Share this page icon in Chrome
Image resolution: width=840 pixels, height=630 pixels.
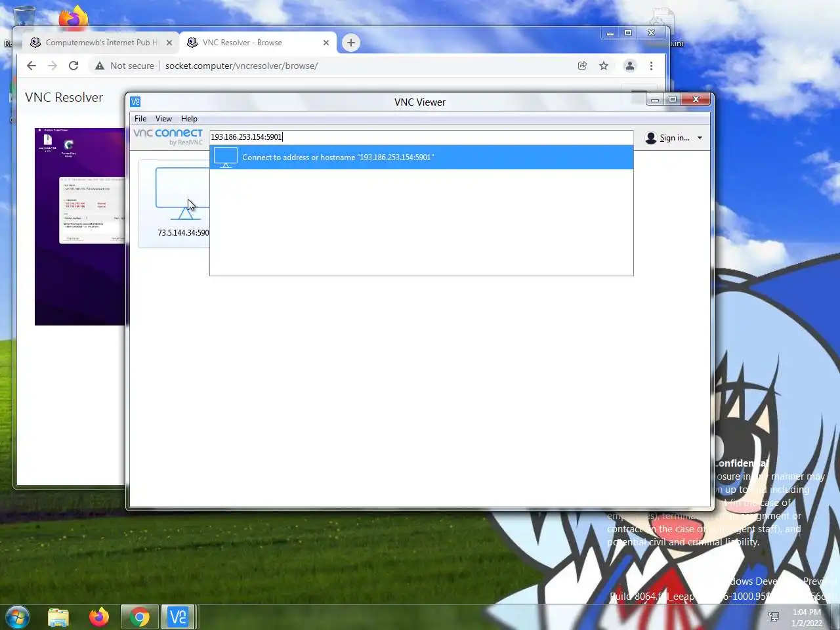click(x=582, y=66)
